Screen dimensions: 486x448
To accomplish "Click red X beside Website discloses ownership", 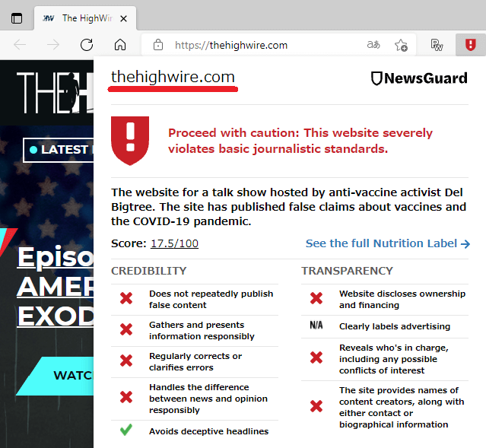I will (316, 298).
